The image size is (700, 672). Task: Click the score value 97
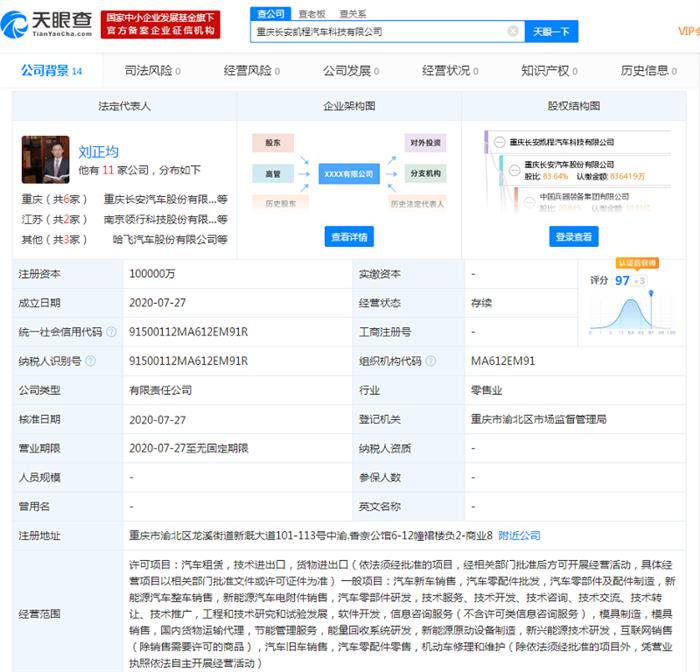click(622, 280)
